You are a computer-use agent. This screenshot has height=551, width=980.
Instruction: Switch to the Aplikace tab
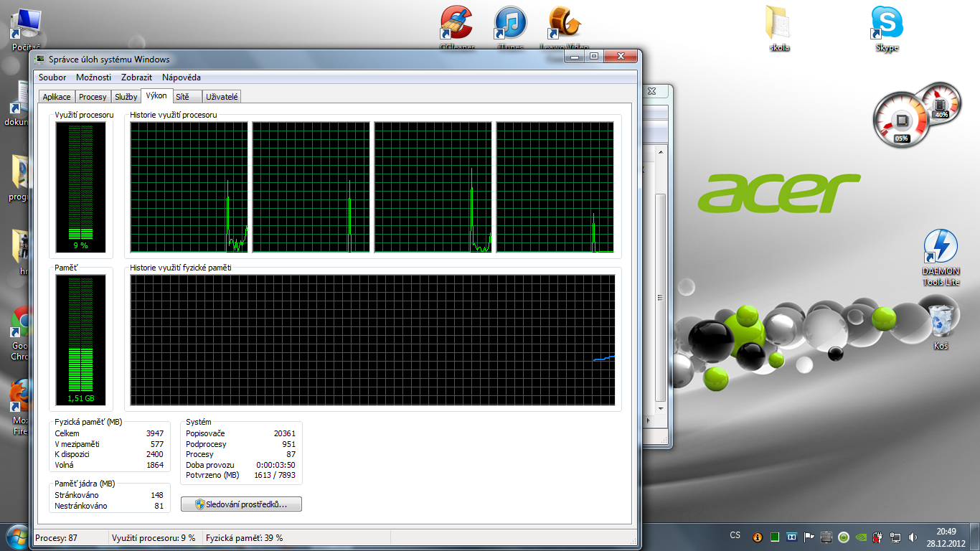(x=57, y=97)
